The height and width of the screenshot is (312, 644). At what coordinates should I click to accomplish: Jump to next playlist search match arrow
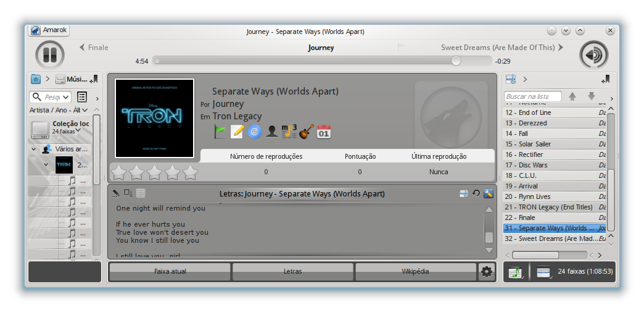592,96
